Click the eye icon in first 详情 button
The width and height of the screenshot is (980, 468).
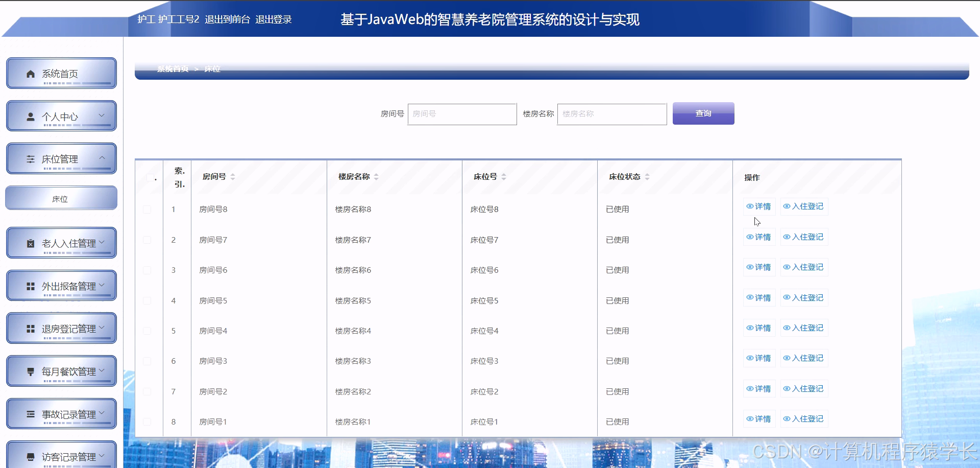click(750, 206)
